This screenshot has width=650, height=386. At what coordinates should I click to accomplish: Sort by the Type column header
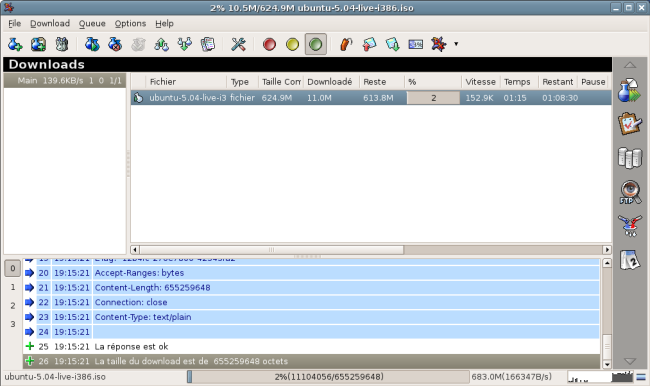pos(242,82)
